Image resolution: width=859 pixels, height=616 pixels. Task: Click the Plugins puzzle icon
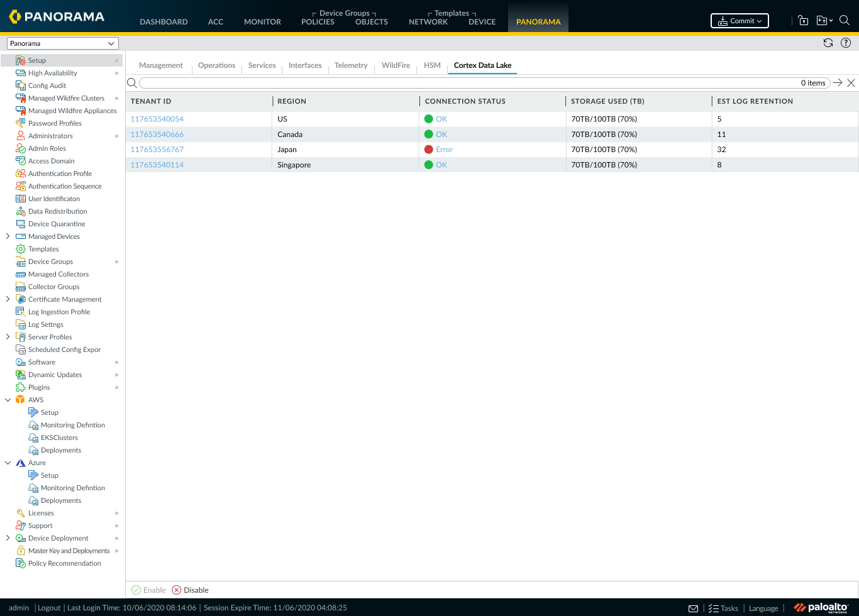[21, 387]
